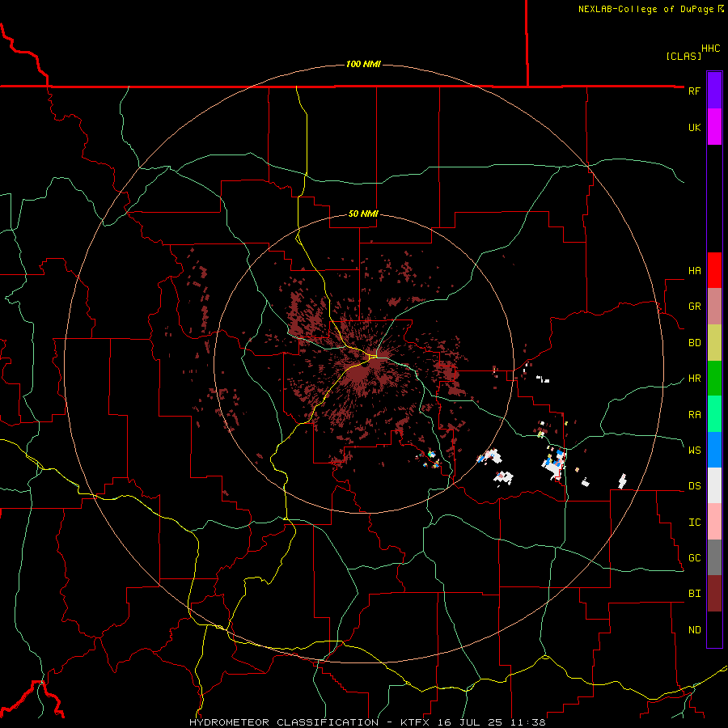Click the IC legend label
728x728 pixels.
[694, 523]
